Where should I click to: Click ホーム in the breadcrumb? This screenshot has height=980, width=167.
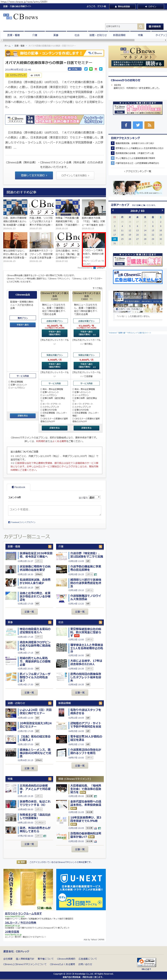click(8, 46)
